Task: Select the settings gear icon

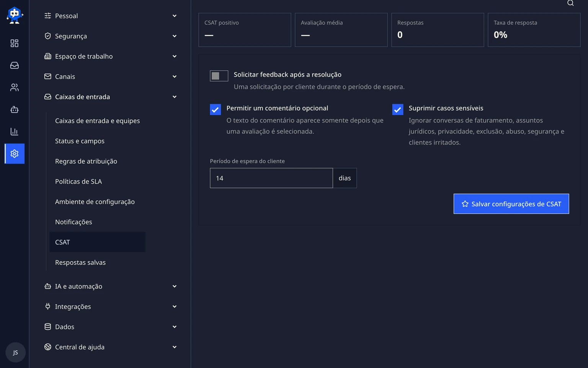Action: coord(15,154)
